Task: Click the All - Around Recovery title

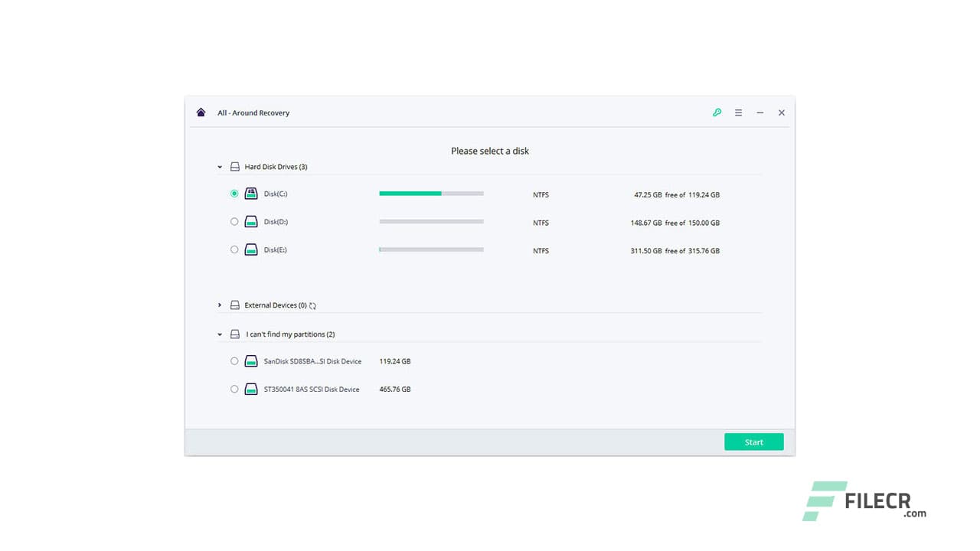Action: (253, 112)
